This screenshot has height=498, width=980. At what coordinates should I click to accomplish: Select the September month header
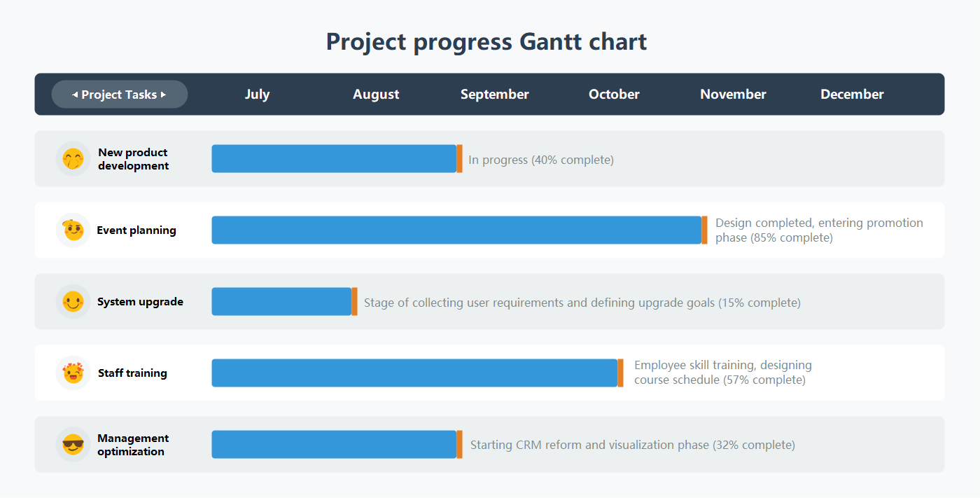pos(495,95)
